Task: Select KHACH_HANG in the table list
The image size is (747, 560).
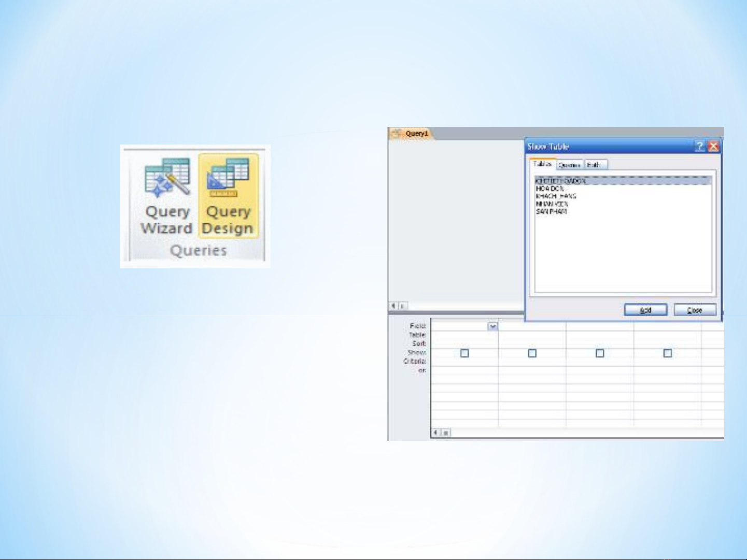Action: [556, 196]
